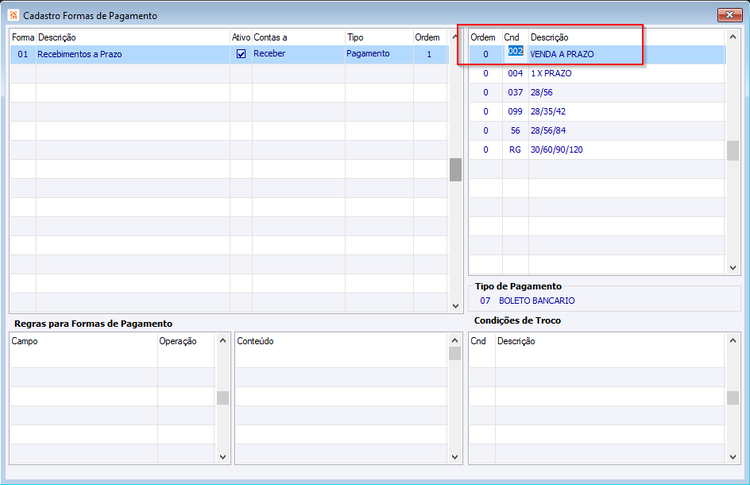Viewport: 750px width, 485px height.
Task: Select the Recebimentos a Prazo row
Action: (230, 54)
